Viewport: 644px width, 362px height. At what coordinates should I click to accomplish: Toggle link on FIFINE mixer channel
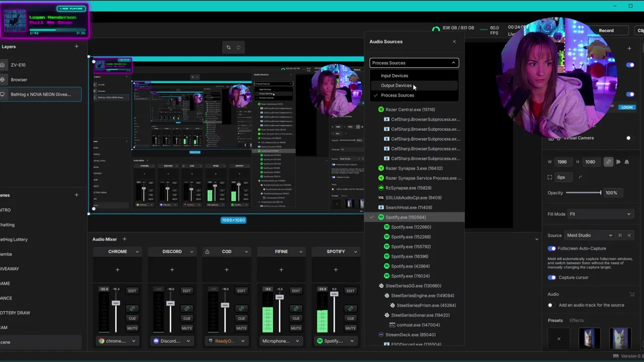(x=296, y=309)
